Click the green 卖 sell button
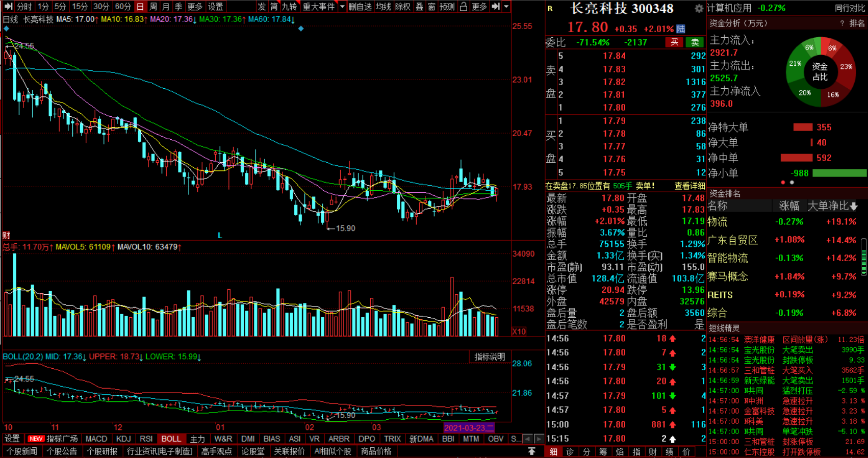Screen dimensions: 868x458 coord(695,42)
